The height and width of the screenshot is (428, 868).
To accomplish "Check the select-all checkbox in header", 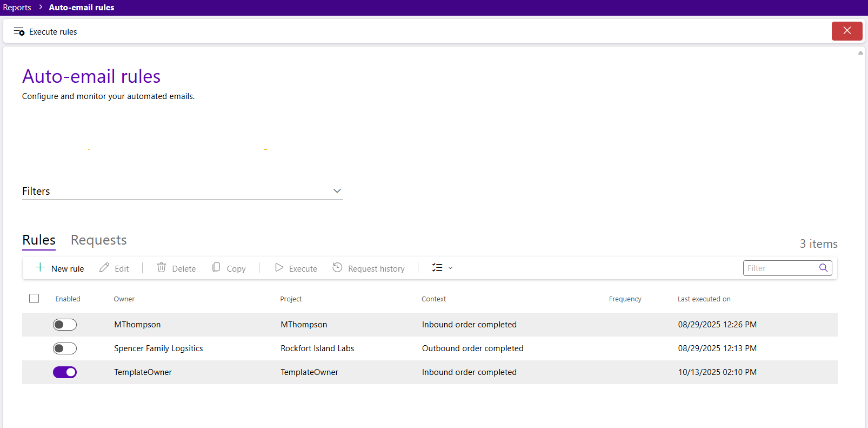I will (34, 299).
